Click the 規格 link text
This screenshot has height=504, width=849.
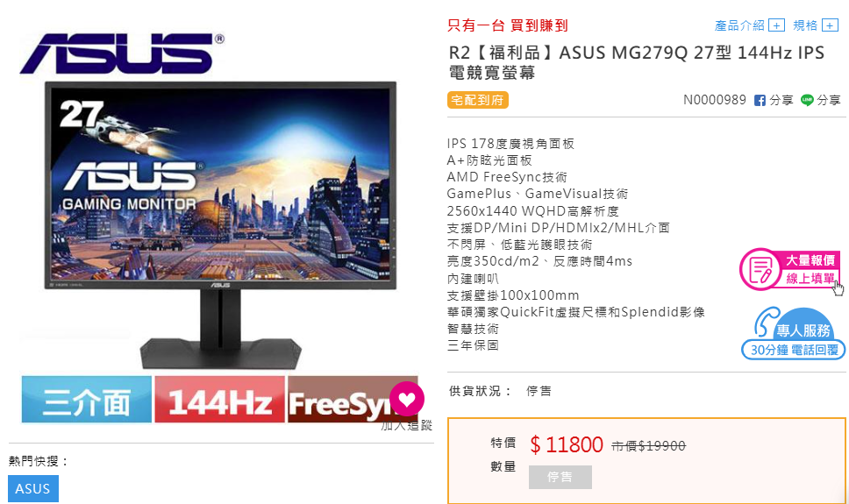[805, 25]
